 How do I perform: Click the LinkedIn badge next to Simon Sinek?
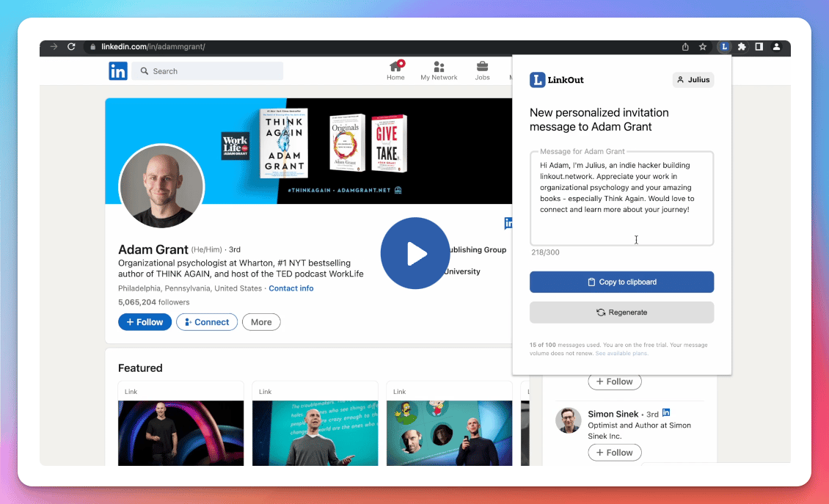pos(666,412)
